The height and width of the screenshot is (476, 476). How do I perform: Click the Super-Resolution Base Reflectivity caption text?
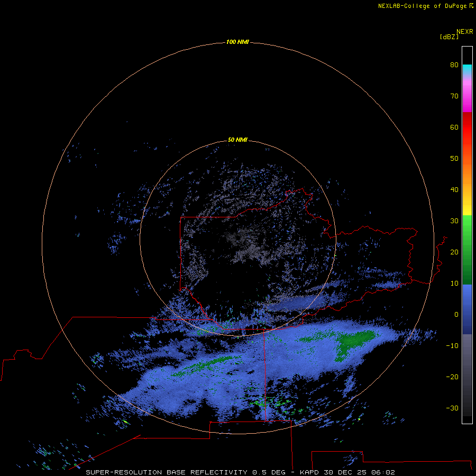(241, 472)
